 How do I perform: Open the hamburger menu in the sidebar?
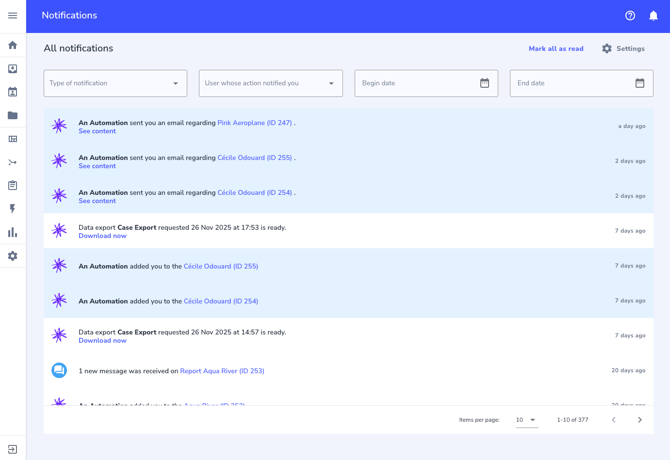pyautogui.click(x=12, y=16)
